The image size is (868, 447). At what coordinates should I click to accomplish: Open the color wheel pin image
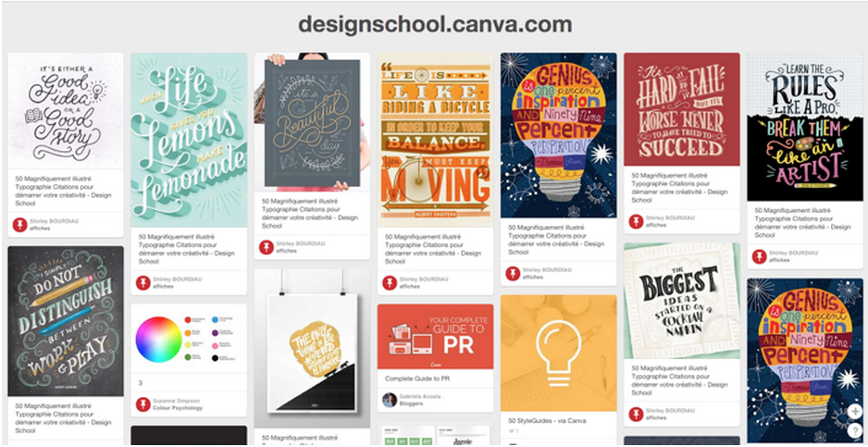(189, 339)
